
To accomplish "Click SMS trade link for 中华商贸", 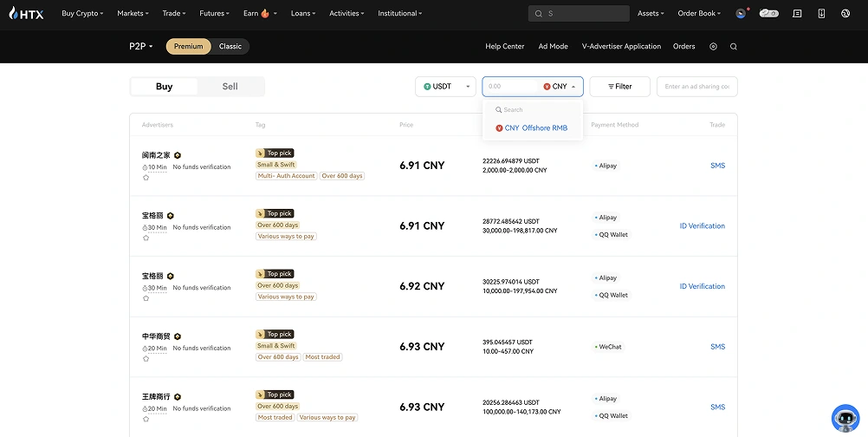I will [x=717, y=347].
